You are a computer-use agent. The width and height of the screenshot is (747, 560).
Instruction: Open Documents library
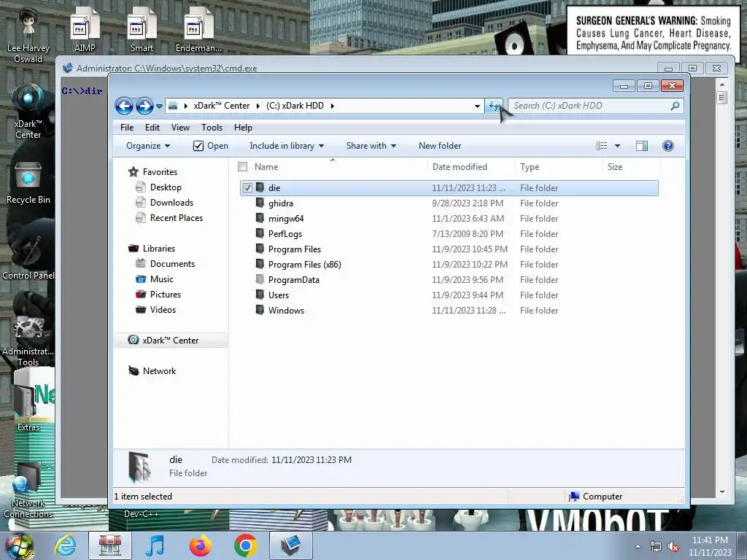(x=172, y=264)
